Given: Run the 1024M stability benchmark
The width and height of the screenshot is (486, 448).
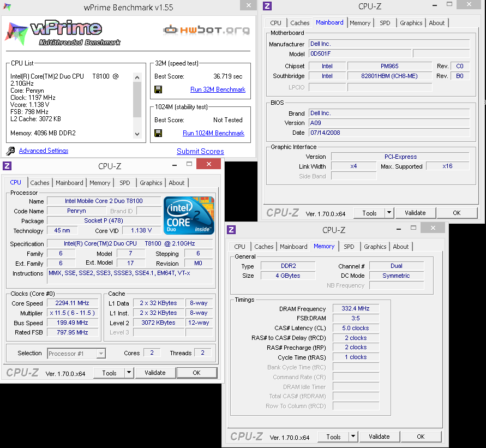Looking at the screenshot, I should (213, 133).
